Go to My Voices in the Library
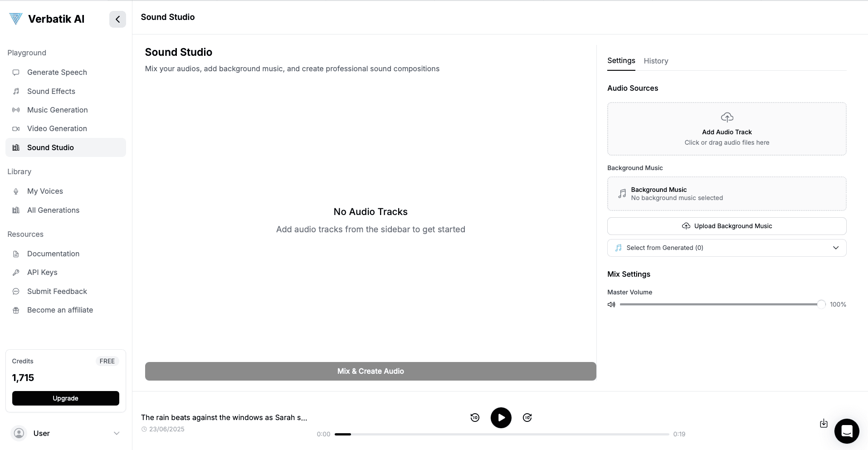This screenshot has width=868, height=450. [x=45, y=191]
